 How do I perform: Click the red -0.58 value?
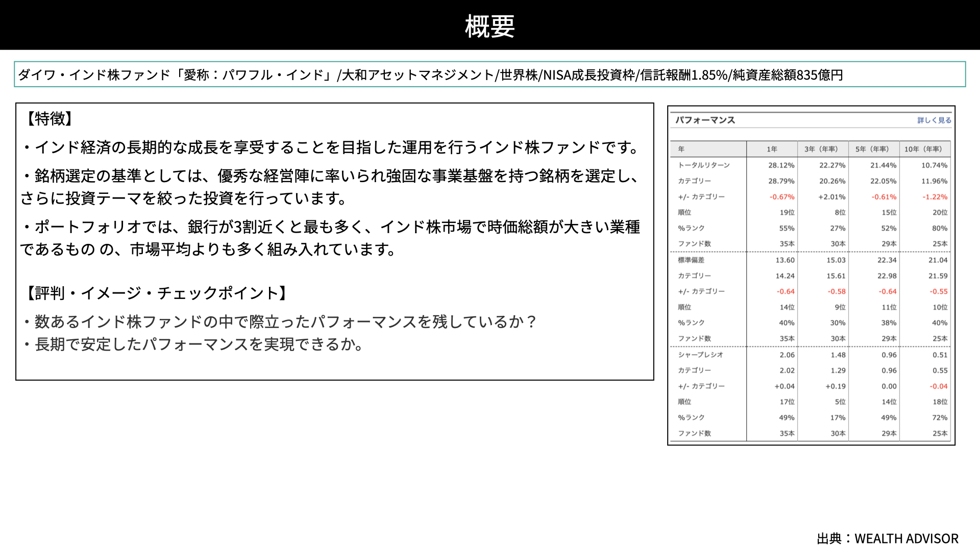pyautogui.click(x=837, y=292)
